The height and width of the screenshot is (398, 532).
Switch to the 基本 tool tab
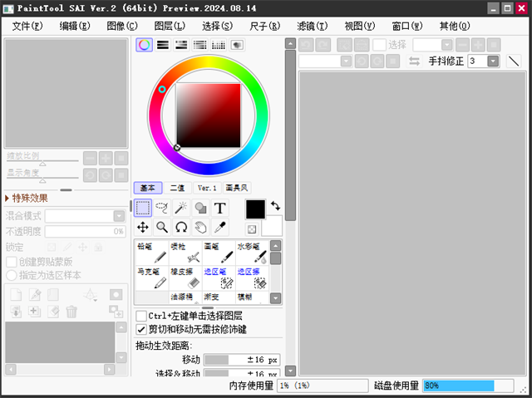point(148,188)
